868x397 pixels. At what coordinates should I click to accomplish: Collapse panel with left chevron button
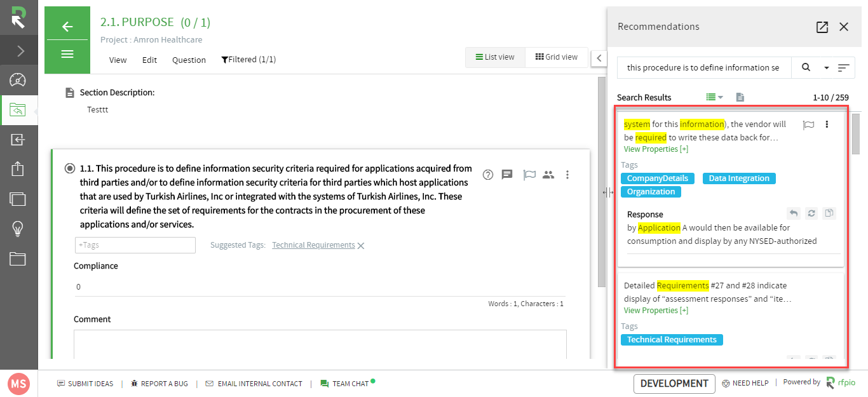coord(599,58)
